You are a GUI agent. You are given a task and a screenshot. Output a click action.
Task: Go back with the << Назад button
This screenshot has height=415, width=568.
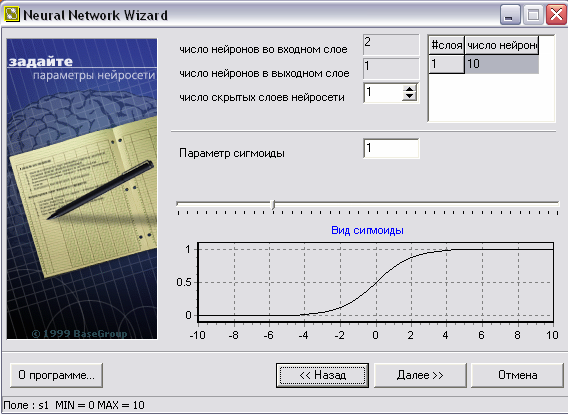(x=322, y=375)
